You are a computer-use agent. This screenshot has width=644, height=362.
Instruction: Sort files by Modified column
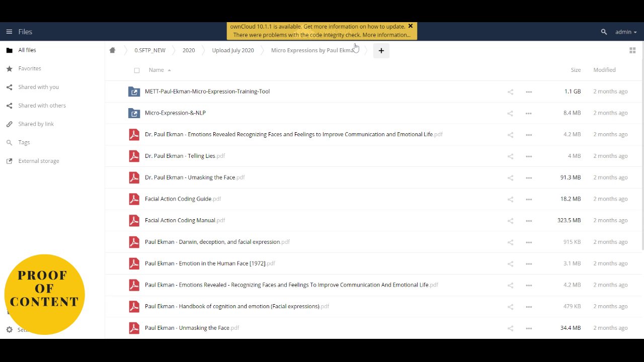[x=604, y=70]
